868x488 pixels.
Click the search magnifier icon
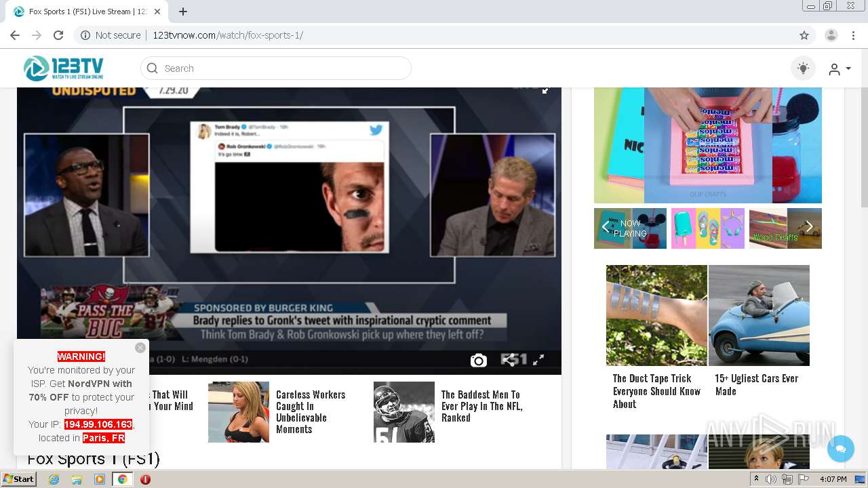(153, 68)
